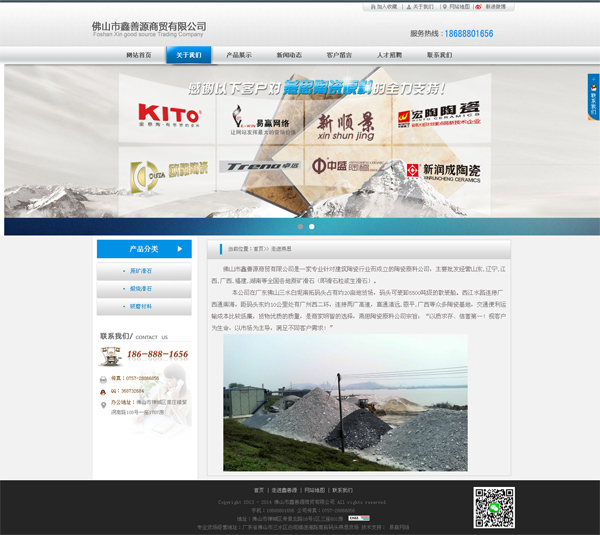Click the QQ penguin icon
The width and height of the screenshot is (600, 535).
(103, 392)
